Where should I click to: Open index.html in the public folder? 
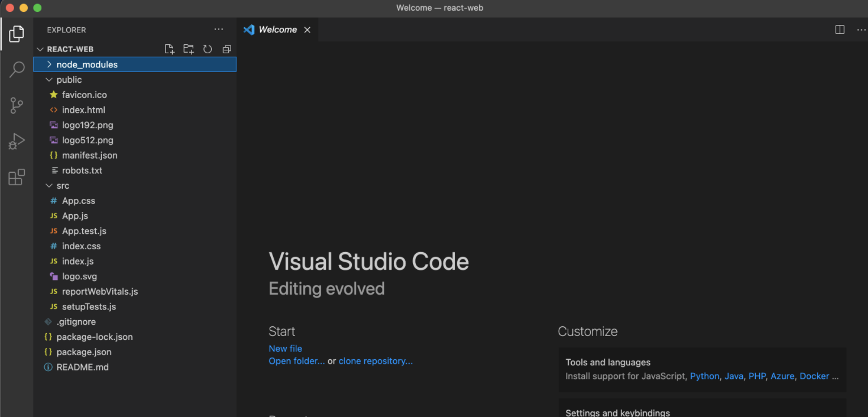135,110
